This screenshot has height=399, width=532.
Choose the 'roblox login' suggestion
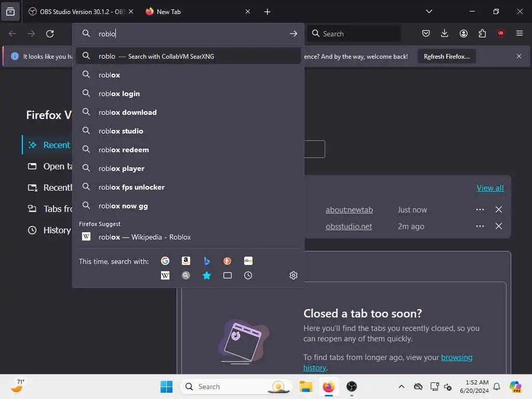point(188,94)
